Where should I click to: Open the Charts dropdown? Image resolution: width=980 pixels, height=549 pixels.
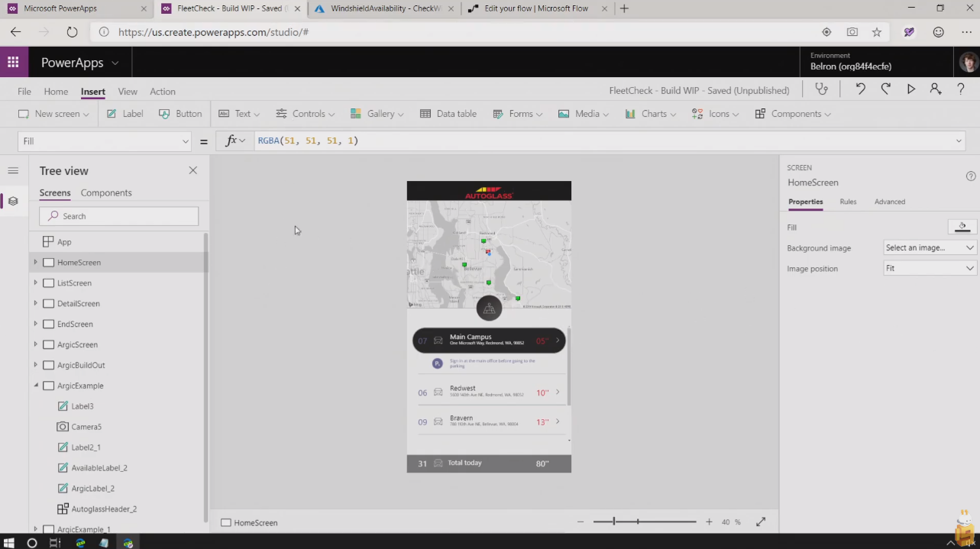(x=650, y=114)
